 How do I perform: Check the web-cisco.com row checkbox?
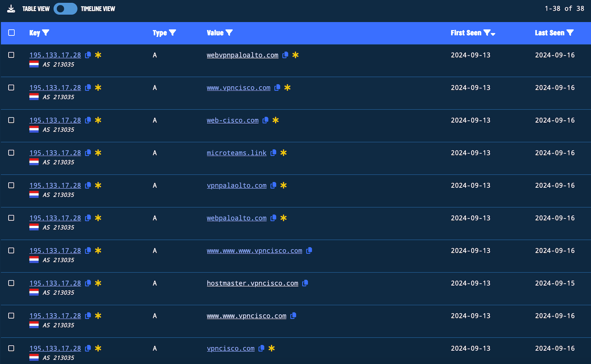11,120
